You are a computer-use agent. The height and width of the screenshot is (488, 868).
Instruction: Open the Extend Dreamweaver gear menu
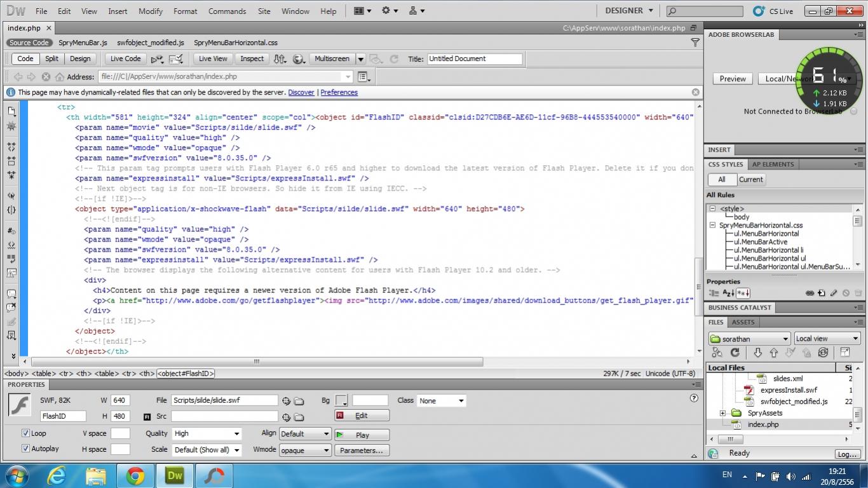pos(389,11)
